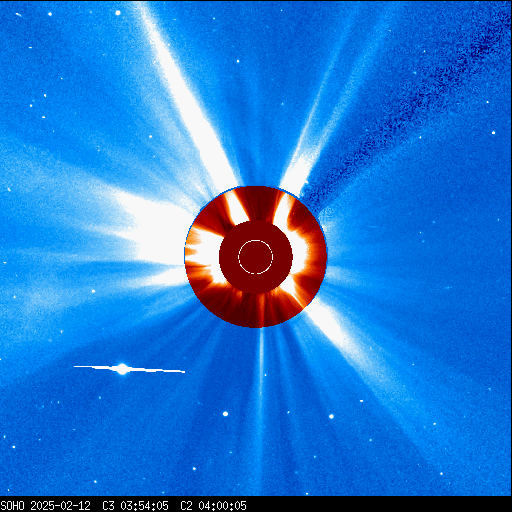The height and width of the screenshot is (512, 512).
Task: Click the star near the right edge
Action: 493,133
